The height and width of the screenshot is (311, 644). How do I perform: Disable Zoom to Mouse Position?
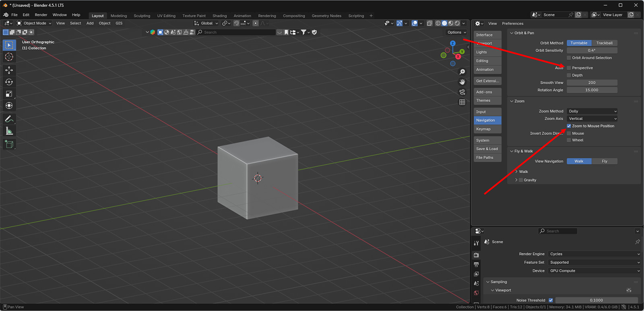click(x=569, y=126)
